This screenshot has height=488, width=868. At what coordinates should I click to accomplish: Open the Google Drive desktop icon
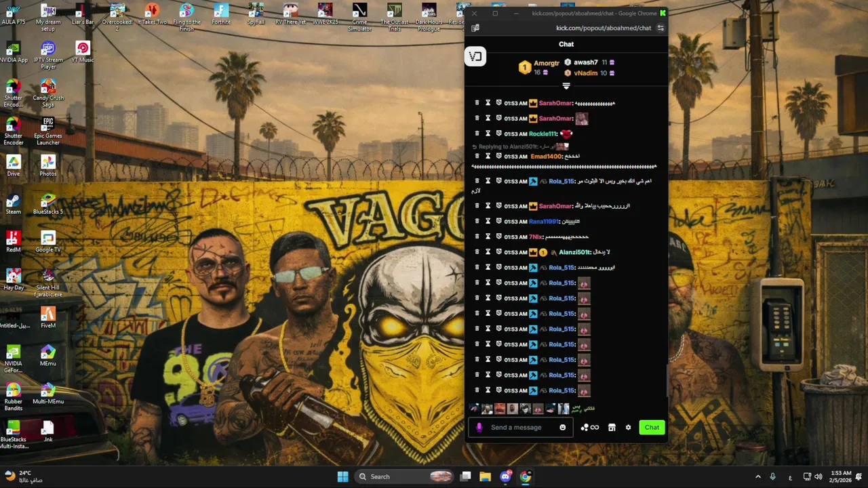(x=13, y=166)
